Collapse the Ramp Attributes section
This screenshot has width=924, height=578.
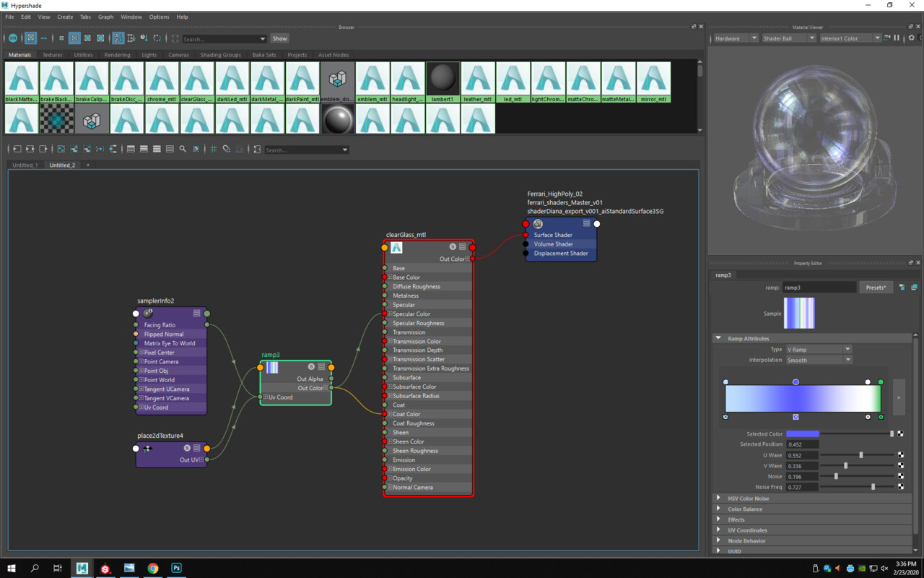(718, 338)
